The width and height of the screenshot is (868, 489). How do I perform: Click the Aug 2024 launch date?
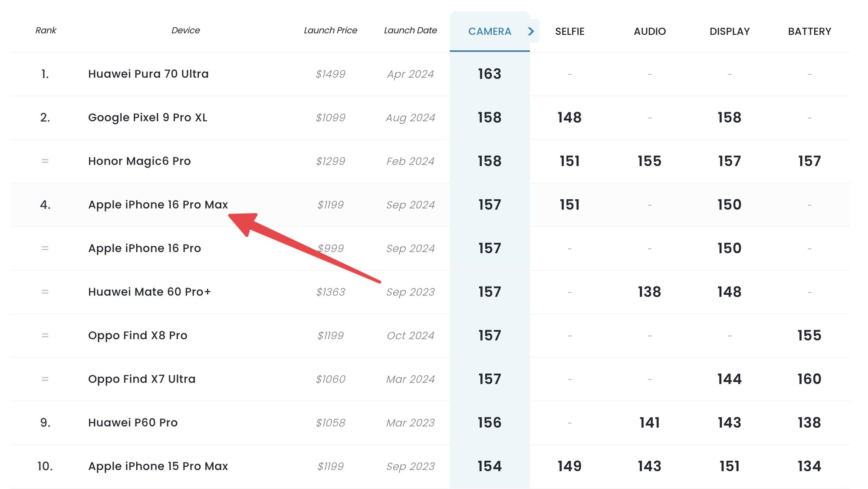tap(410, 118)
